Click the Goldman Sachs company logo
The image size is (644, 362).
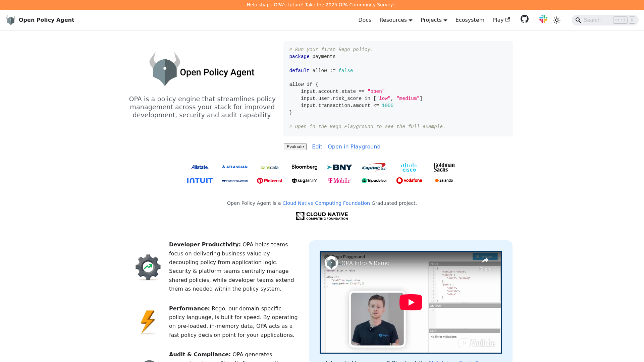click(444, 167)
